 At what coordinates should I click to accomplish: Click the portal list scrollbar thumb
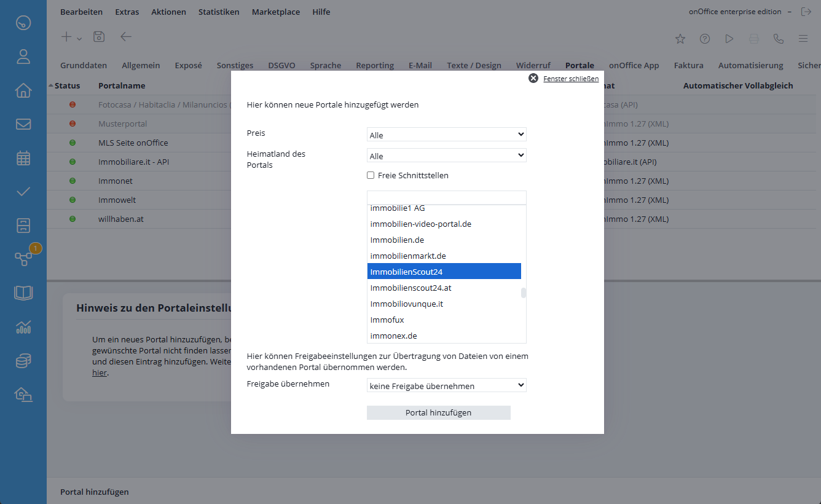click(524, 293)
